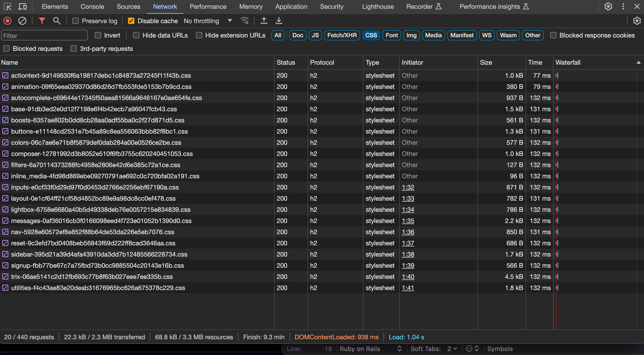The height and width of the screenshot is (355, 644).
Task: Open initiator link 1:32 for inputs css
Action: click(408, 187)
